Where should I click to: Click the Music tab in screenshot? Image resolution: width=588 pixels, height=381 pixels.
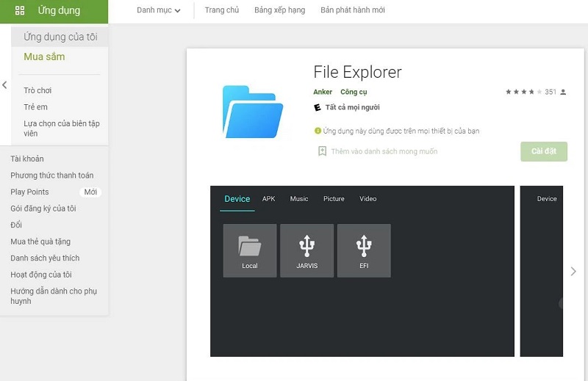pos(299,199)
